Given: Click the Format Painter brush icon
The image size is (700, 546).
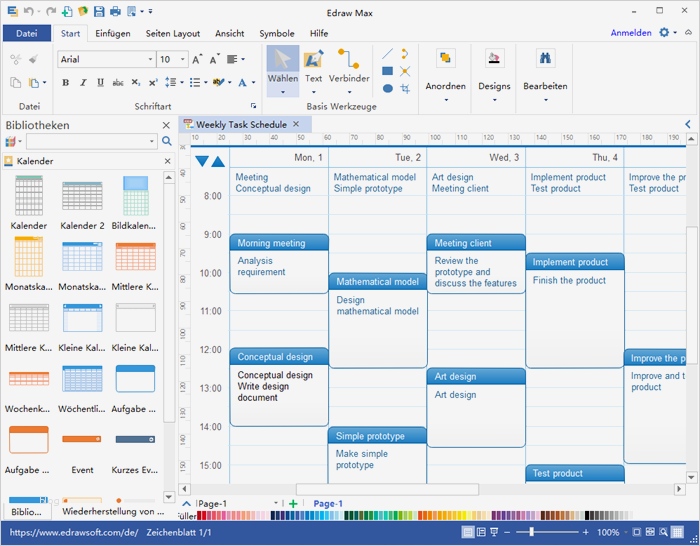Looking at the screenshot, I should tap(33, 59).
